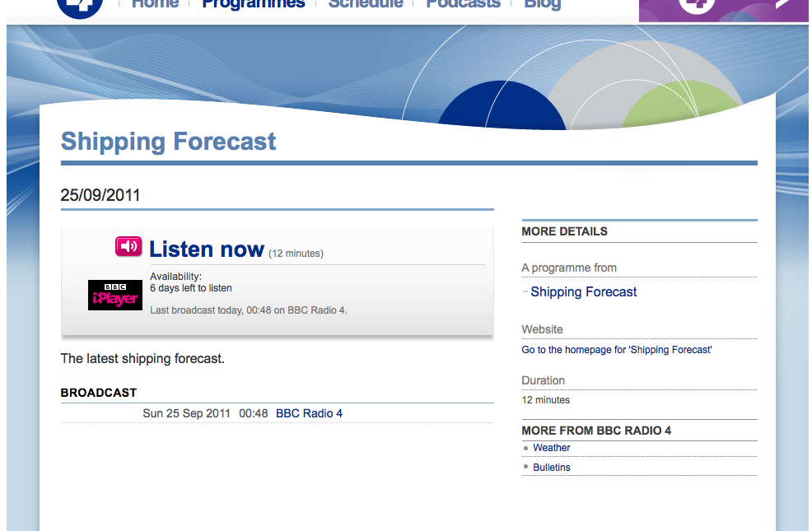Open the Home menu item
Viewport: 812px width, 531px height.
[155, 4]
